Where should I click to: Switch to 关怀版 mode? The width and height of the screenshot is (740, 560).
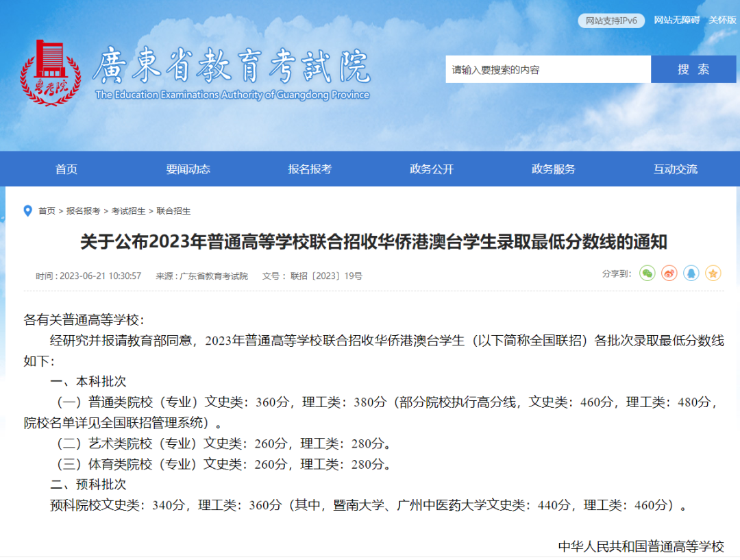tap(723, 21)
